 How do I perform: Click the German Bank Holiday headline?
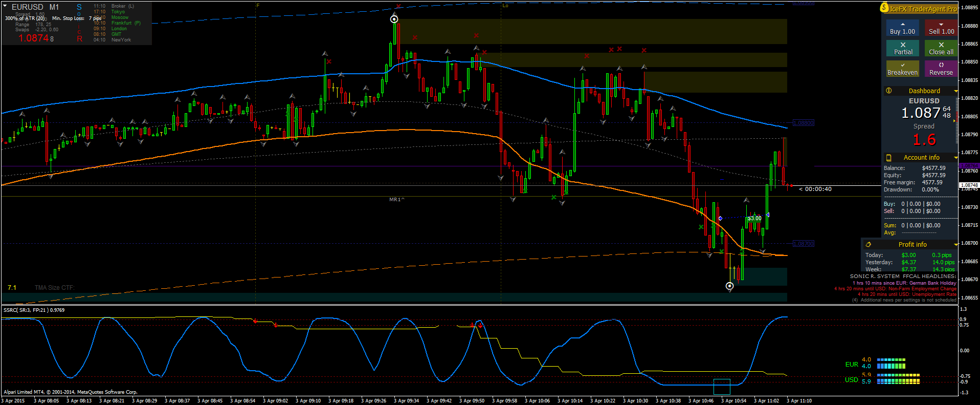pyautogui.click(x=904, y=283)
